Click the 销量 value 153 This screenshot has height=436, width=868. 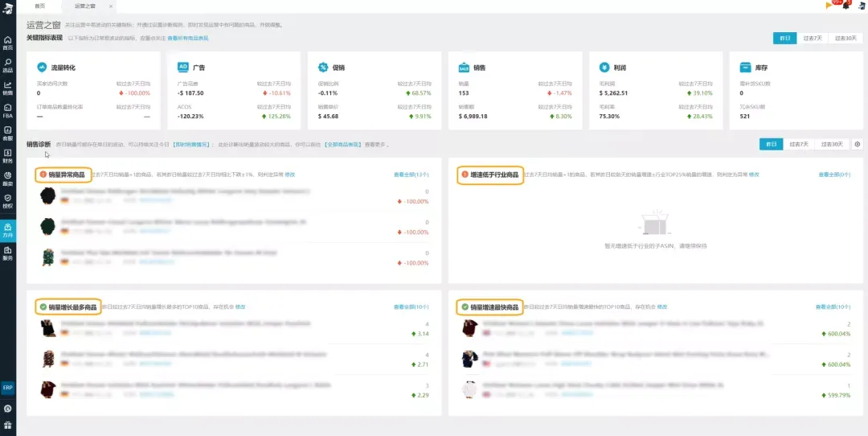[464, 93]
